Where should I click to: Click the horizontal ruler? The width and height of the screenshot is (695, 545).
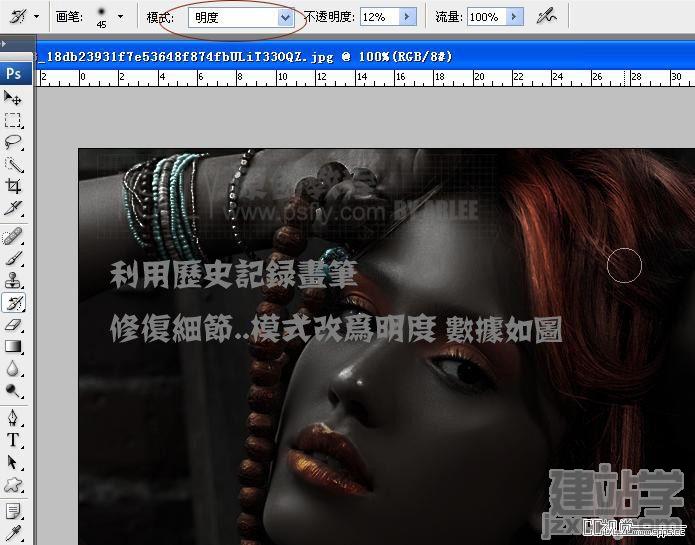coord(366,78)
